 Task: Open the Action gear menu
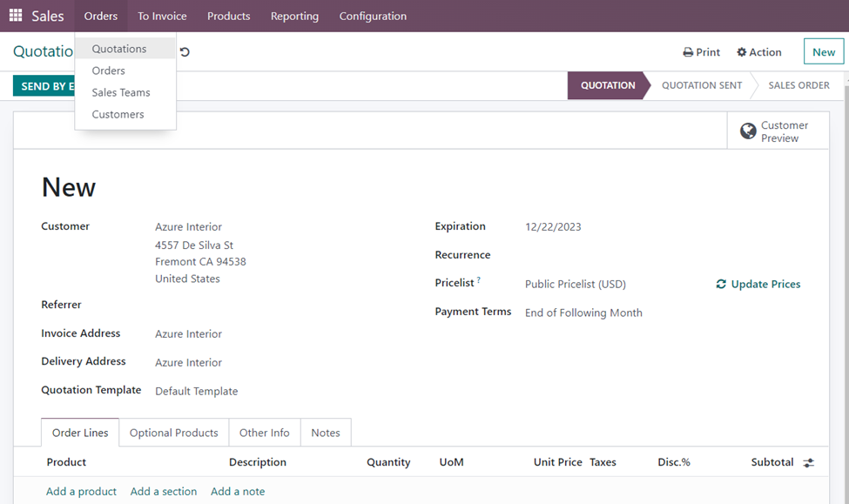click(x=742, y=52)
